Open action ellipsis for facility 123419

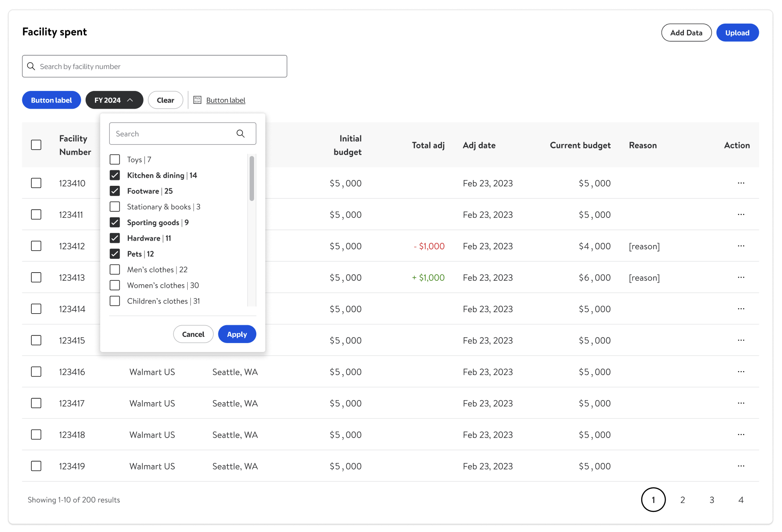pyautogui.click(x=741, y=466)
